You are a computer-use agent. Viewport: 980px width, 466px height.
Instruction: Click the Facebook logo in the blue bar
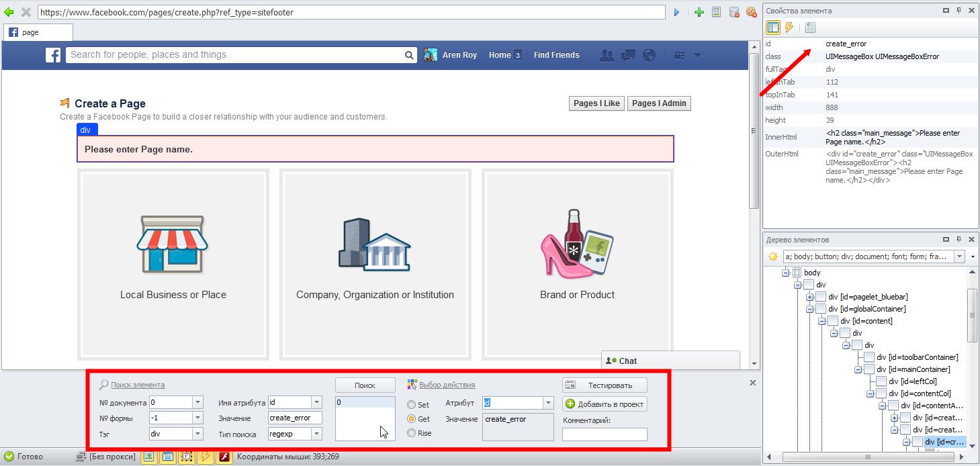click(53, 55)
